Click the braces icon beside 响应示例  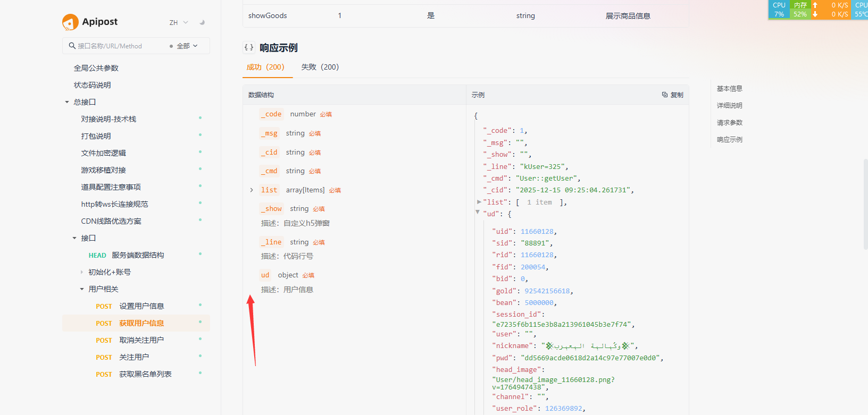click(249, 47)
